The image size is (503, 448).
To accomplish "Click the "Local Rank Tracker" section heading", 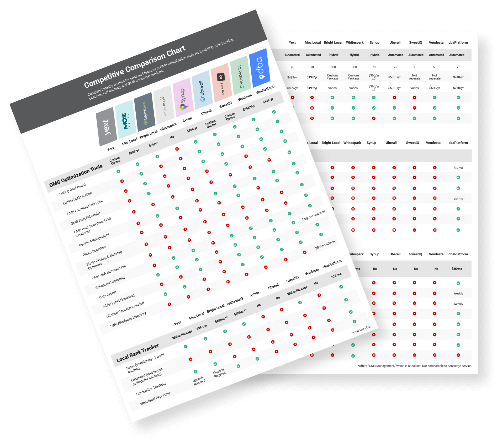I will [x=137, y=353].
